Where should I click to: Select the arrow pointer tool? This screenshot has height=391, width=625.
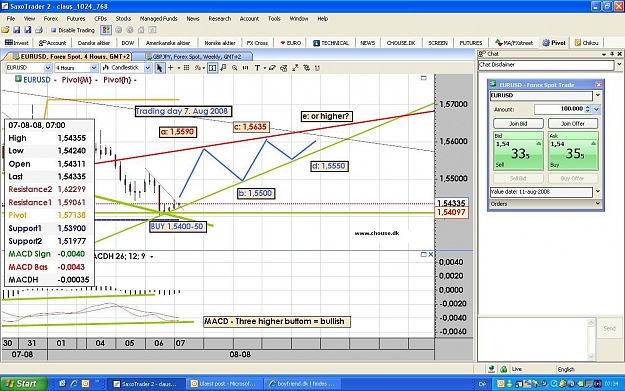coord(159,68)
